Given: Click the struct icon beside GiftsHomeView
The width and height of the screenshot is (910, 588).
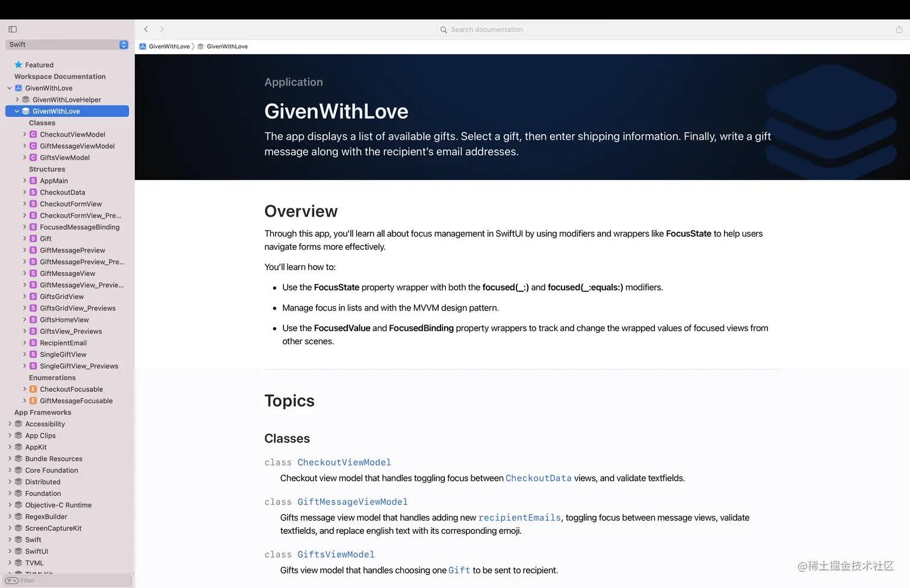Looking at the screenshot, I should pyautogui.click(x=33, y=320).
